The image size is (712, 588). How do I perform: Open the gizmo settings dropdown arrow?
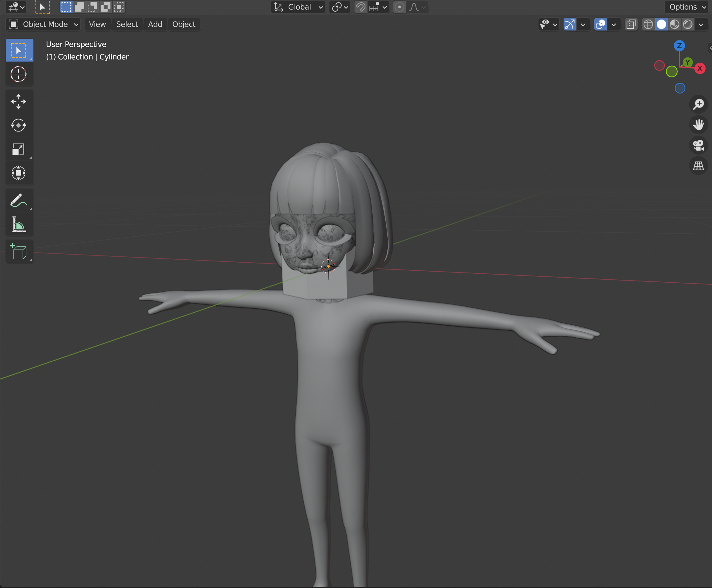(x=583, y=24)
